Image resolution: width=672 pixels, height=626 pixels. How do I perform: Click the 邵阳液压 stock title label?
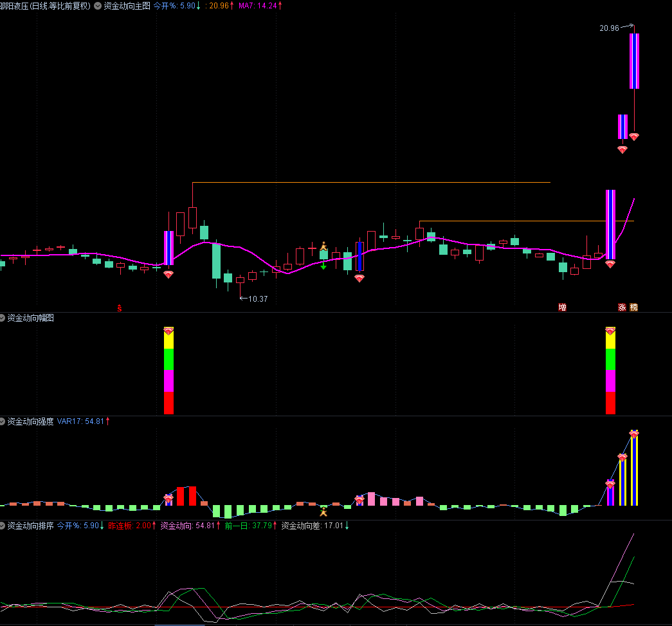click(45, 5)
